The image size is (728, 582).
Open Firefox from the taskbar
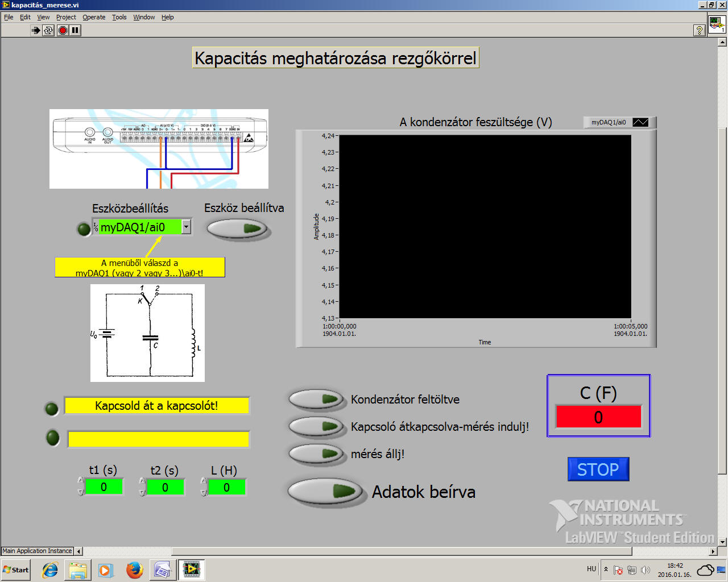click(x=135, y=569)
